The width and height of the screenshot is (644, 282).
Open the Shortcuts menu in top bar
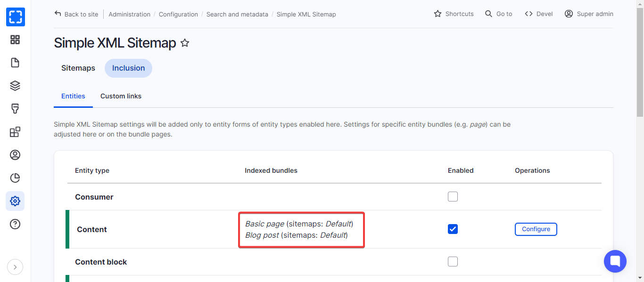454,14
